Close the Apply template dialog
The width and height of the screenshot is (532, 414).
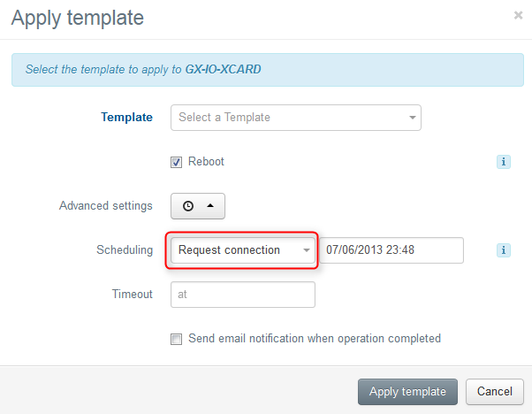(518, 15)
